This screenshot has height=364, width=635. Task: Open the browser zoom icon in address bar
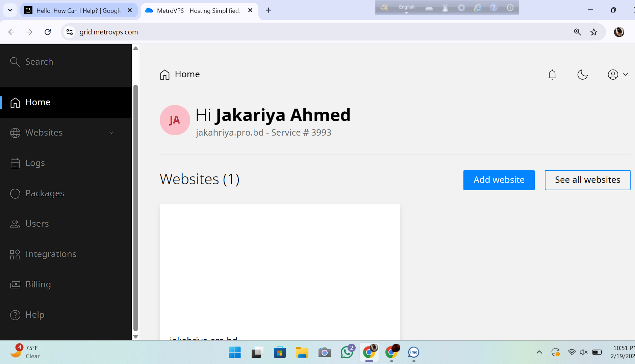(x=577, y=32)
